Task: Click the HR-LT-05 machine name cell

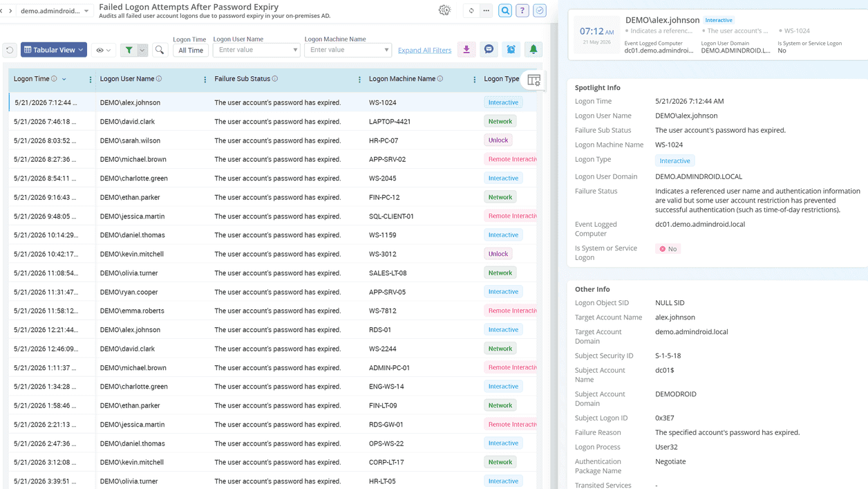Action: [382, 481]
